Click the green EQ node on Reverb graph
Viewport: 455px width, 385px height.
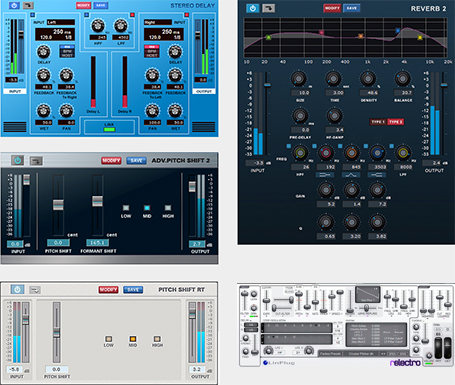click(x=268, y=38)
